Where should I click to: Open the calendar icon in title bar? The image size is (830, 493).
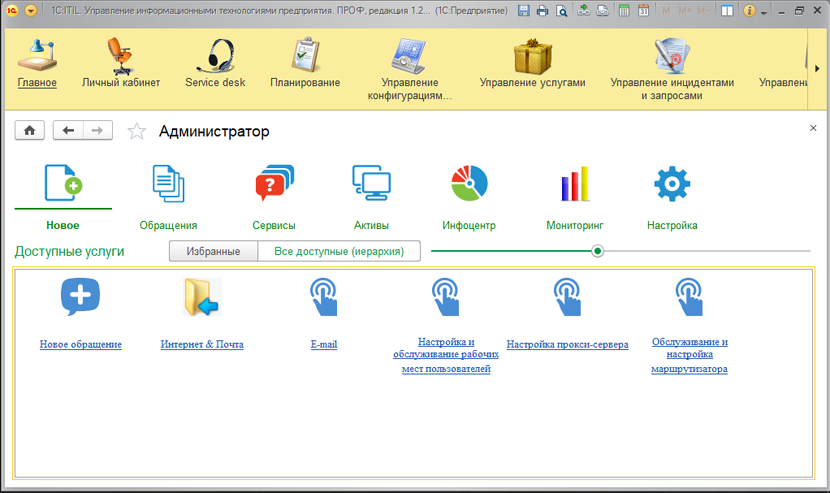[643, 11]
